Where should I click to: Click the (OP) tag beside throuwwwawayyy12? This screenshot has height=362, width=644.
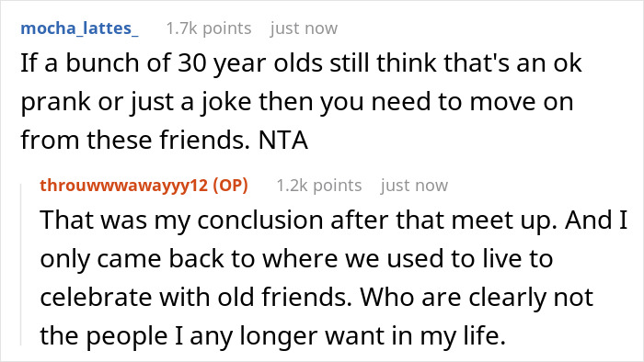tap(230, 186)
